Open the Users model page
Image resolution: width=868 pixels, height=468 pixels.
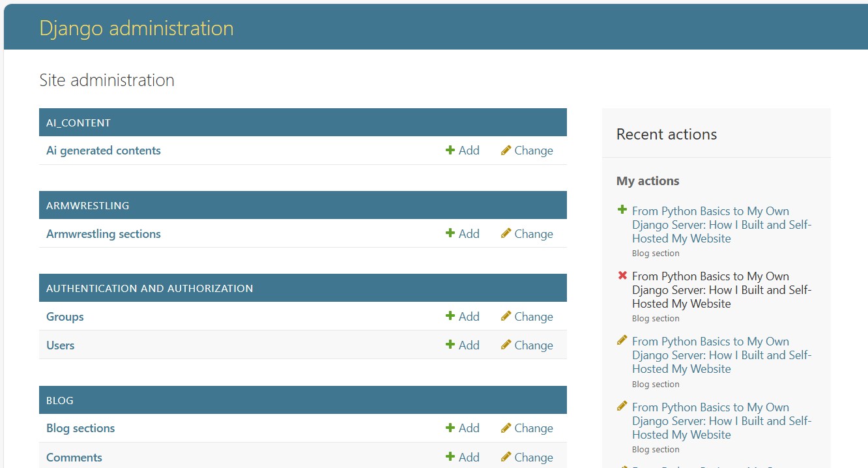(60, 345)
